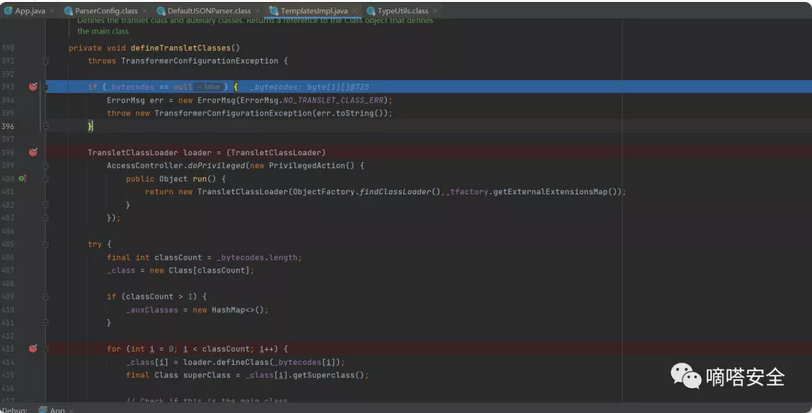Click NO_TRANSLET_CLASS_ERR constant
The height and width of the screenshot is (413, 812).
[x=333, y=100]
